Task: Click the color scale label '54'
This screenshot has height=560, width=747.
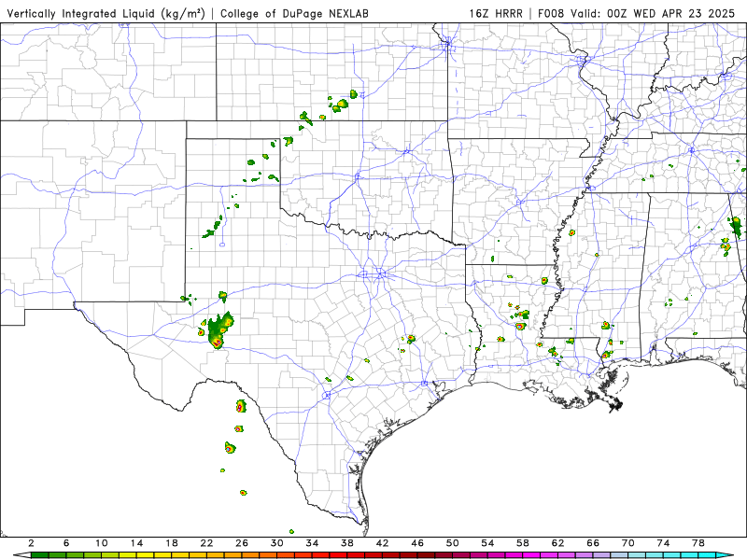Action: (487, 543)
